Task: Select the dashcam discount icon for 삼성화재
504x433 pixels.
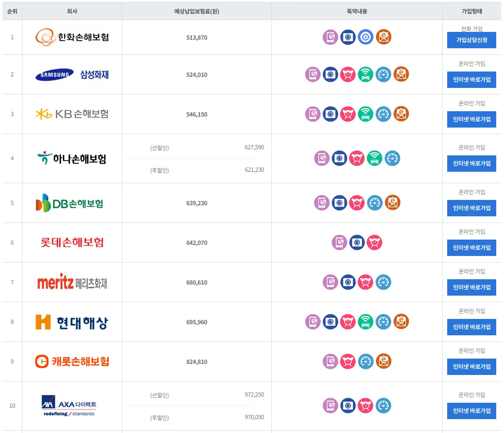Action: point(330,74)
